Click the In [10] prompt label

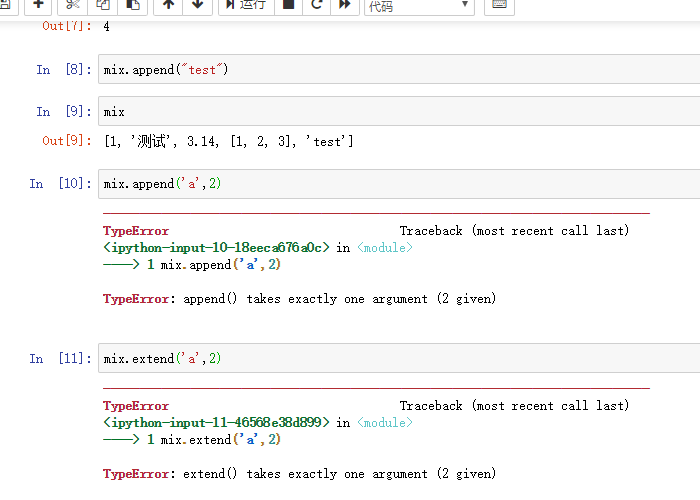pos(60,183)
